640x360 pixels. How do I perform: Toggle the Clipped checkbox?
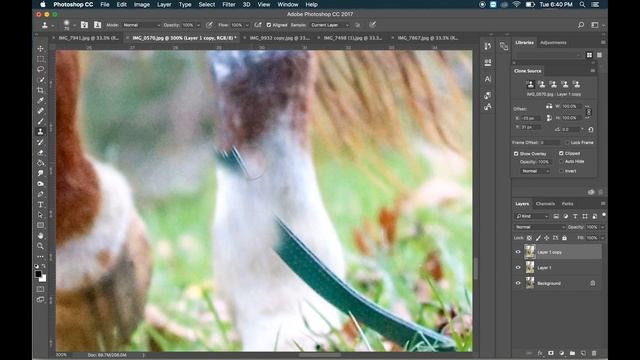pyautogui.click(x=561, y=153)
